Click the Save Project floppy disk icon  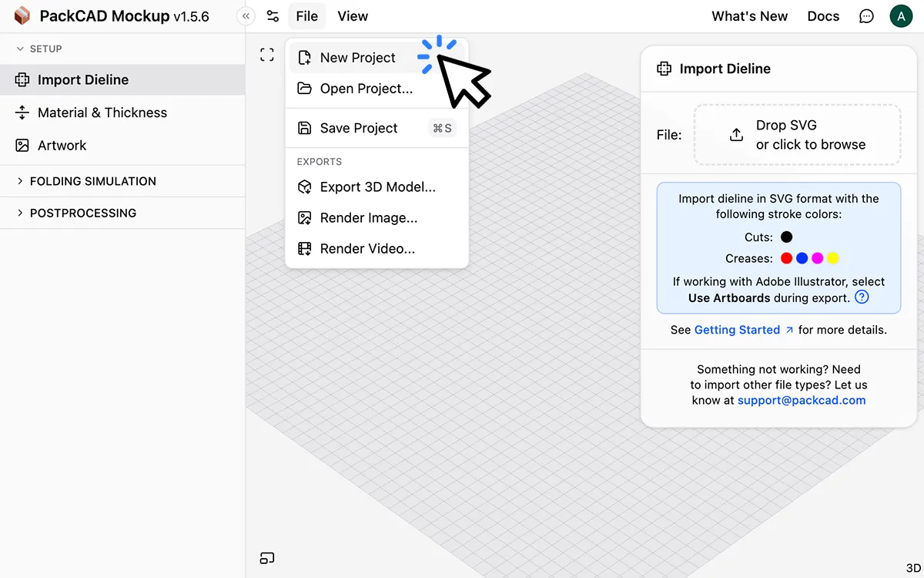click(305, 128)
